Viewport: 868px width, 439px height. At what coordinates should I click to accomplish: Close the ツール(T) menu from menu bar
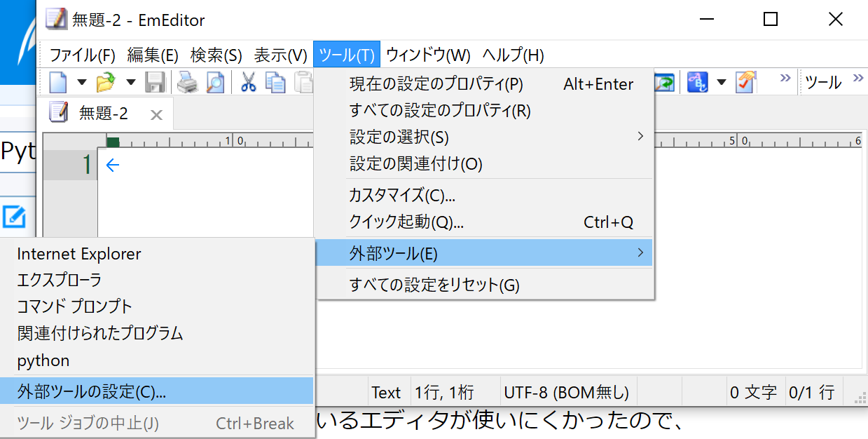click(x=347, y=55)
